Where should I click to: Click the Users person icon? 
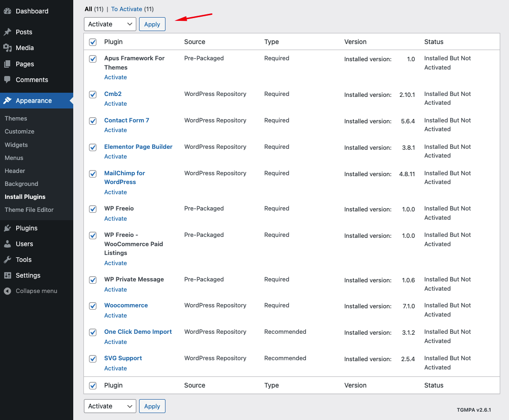click(x=7, y=244)
